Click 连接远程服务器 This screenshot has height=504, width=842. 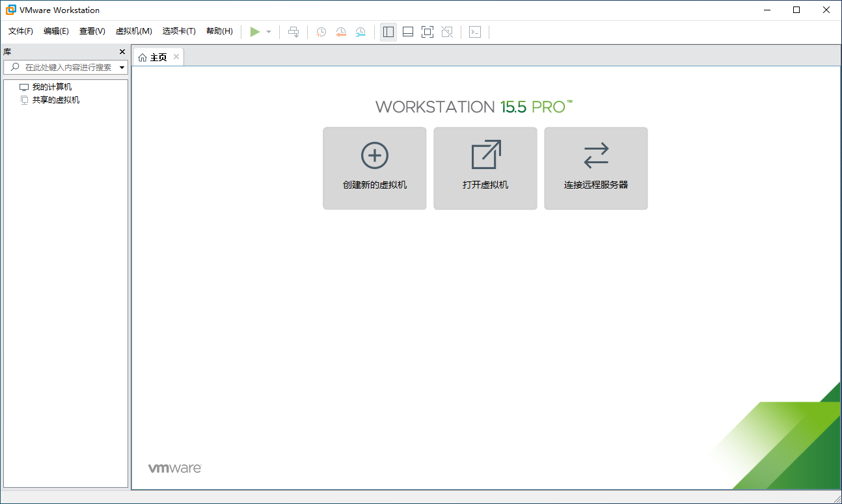coord(595,168)
